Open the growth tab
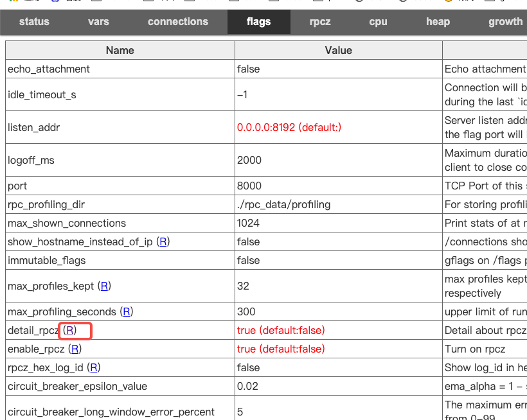 point(505,22)
